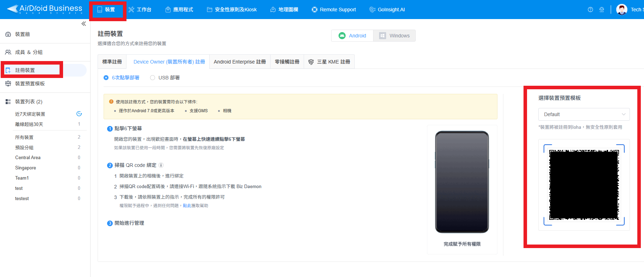Click the orange warning icon in notice
Screen dimensions: 644x277
(x=111, y=102)
